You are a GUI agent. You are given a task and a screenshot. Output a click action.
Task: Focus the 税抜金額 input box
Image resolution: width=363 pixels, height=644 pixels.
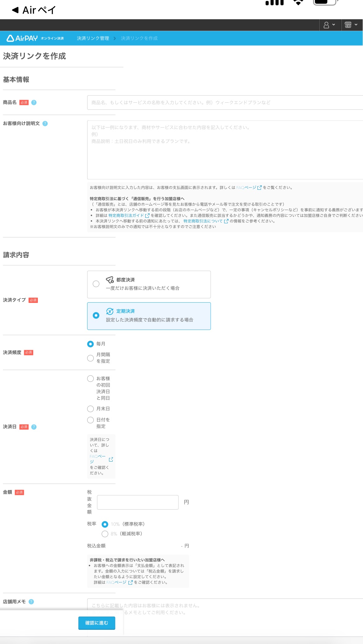138,502
